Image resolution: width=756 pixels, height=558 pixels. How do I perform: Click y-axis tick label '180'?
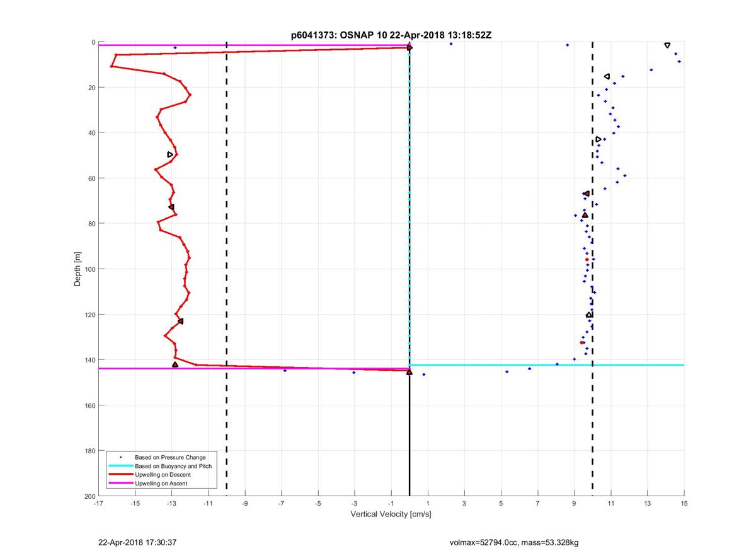click(90, 451)
